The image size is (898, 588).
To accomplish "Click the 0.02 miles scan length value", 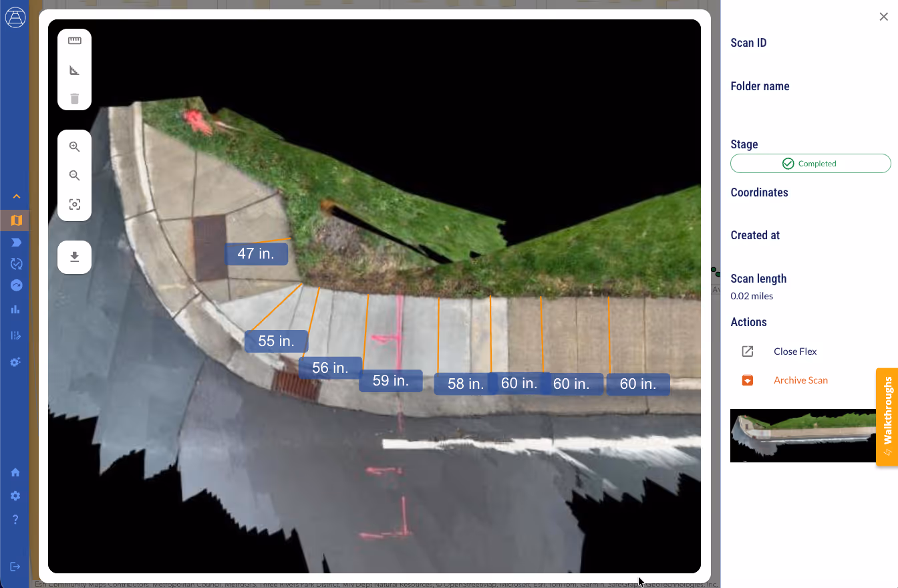I will click(752, 296).
